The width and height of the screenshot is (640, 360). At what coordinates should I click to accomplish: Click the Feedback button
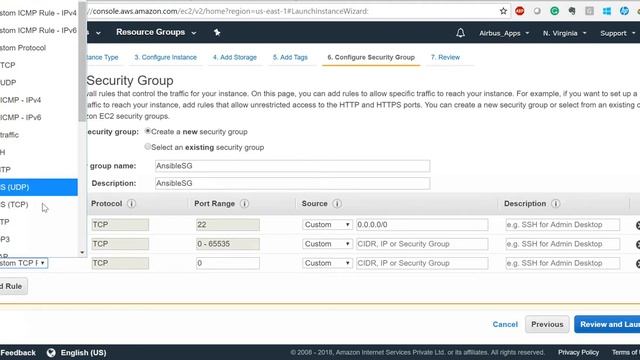[x=18, y=353]
